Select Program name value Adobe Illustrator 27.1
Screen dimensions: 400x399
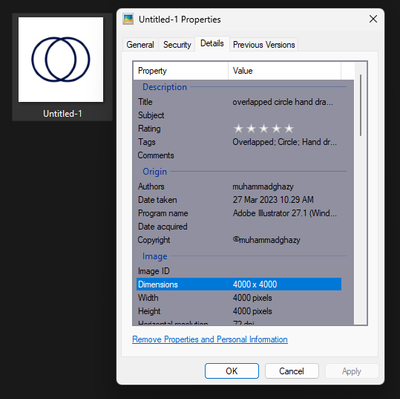coord(285,213)
